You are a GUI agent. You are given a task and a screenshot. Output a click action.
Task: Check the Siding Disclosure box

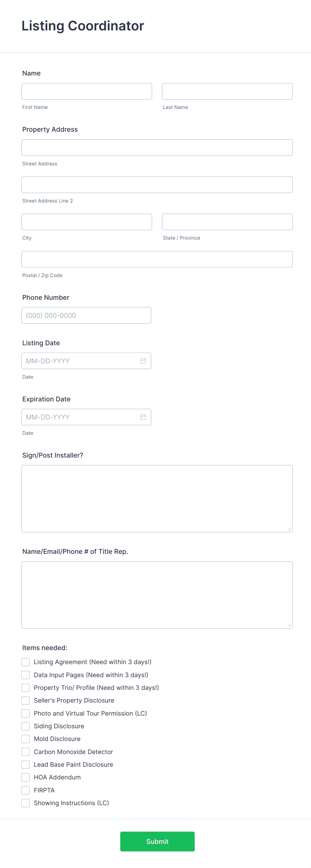(25, 726)
